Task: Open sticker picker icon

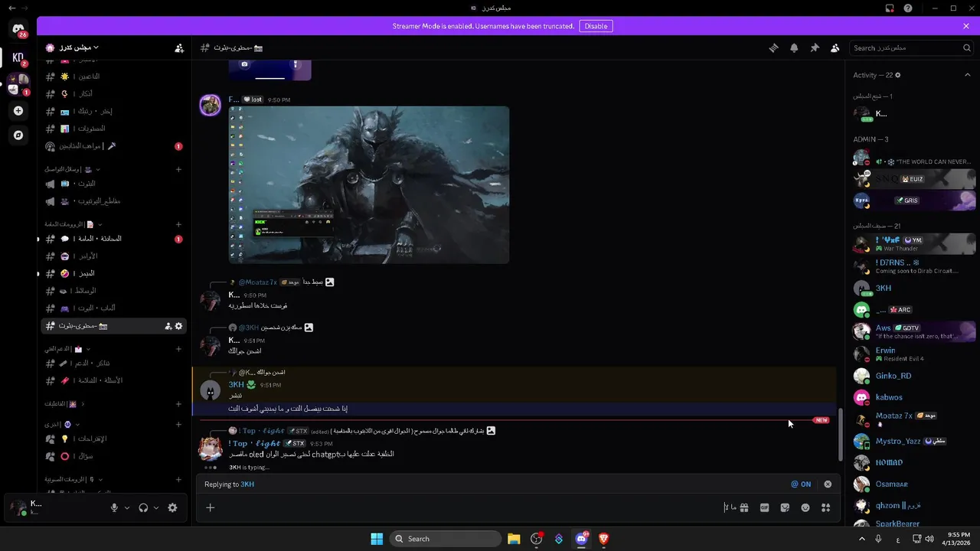Action: tap(785, 507)
